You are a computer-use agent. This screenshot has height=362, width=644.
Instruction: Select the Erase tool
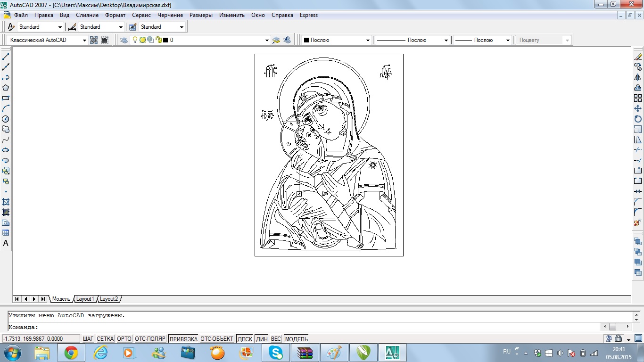[638, 57]
